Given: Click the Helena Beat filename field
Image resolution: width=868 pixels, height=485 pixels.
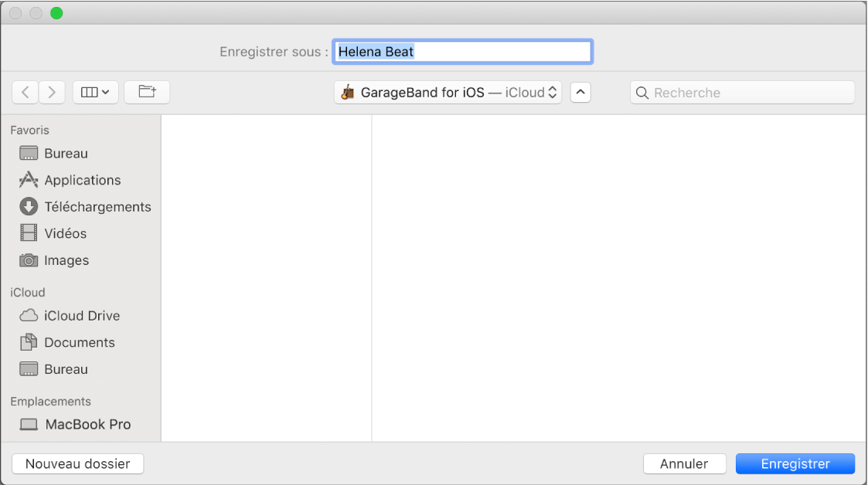Looking at the screenshot, I should pos(461,51).
